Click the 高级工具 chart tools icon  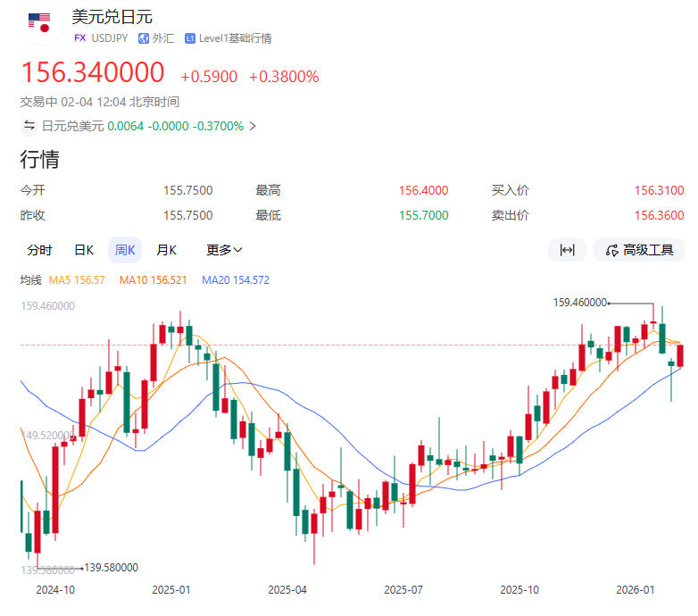pos(612,250)
